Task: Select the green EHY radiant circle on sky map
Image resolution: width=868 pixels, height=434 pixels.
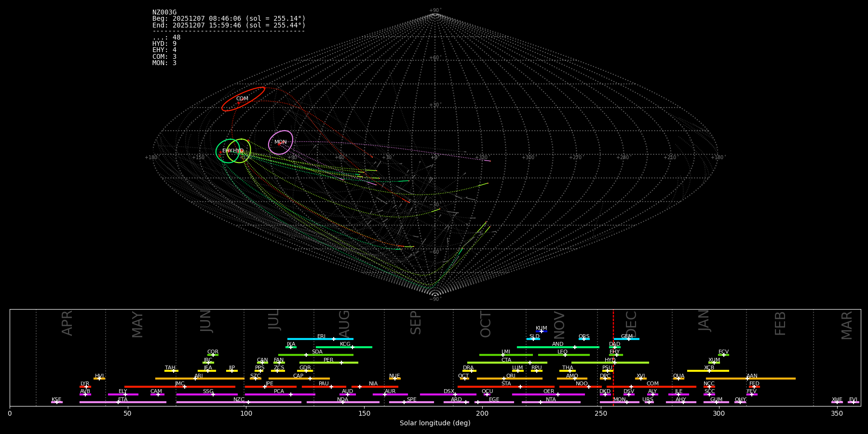Action: pyautogui.click(x=228, y=151)
